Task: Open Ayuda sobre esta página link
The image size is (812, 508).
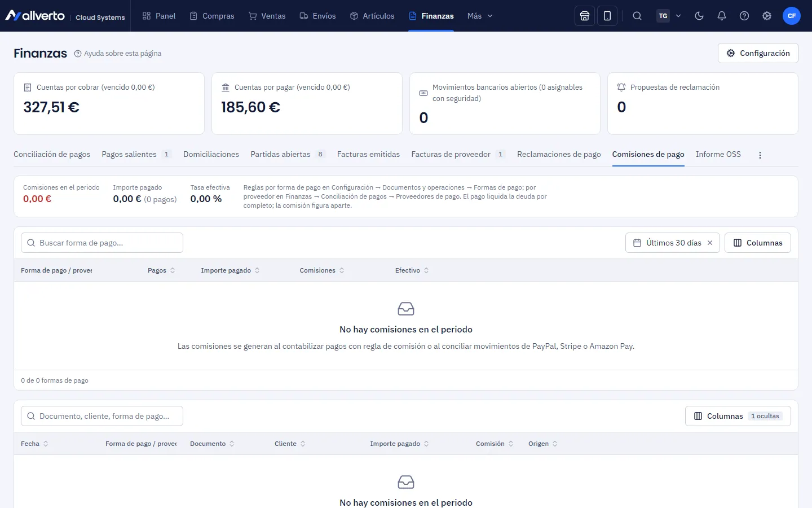Action: [118, 54]
